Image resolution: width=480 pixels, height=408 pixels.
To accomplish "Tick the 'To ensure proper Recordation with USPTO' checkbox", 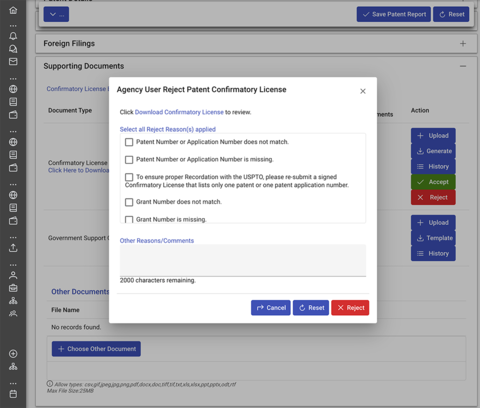I will [x=129, y=177].
